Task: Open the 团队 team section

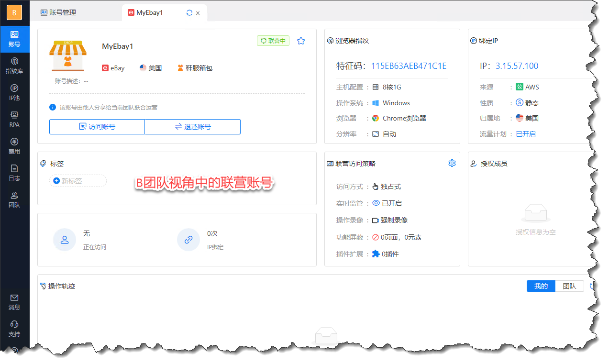Action: point(14,200)
